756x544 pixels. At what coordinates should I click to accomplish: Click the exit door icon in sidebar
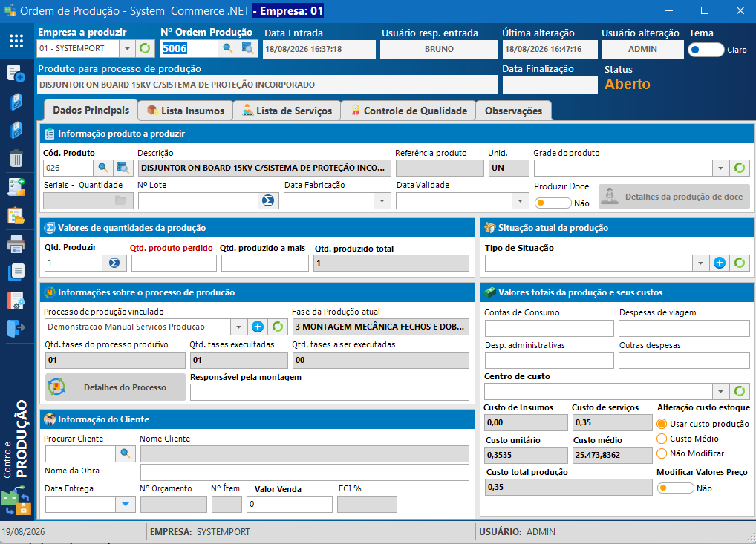pos(16,328)
